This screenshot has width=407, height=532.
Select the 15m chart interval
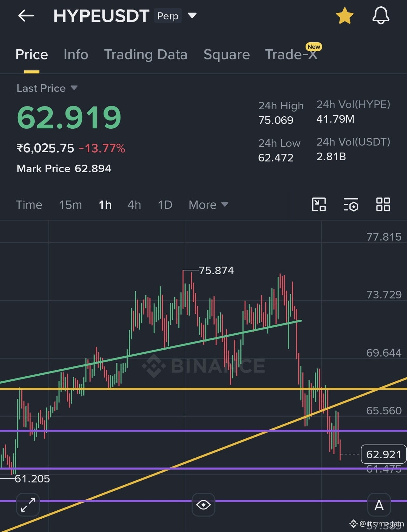(x=70, y=205)
